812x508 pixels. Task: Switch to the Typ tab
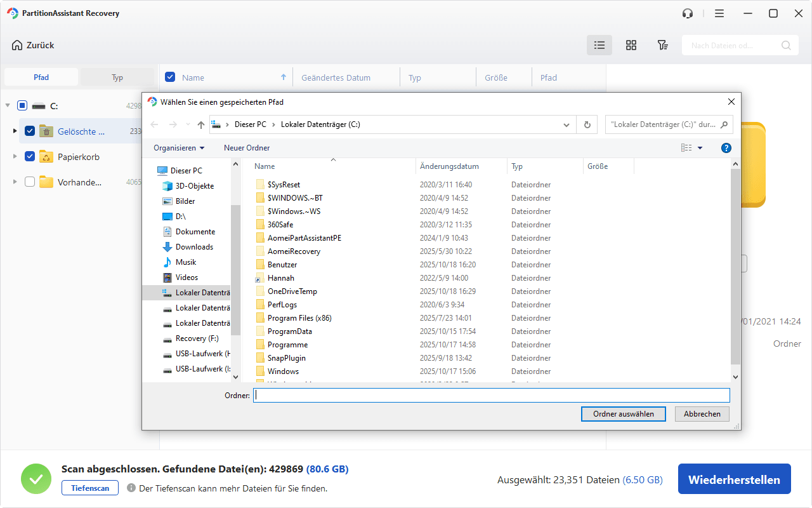pyautogui.click(x=117, y=77)
